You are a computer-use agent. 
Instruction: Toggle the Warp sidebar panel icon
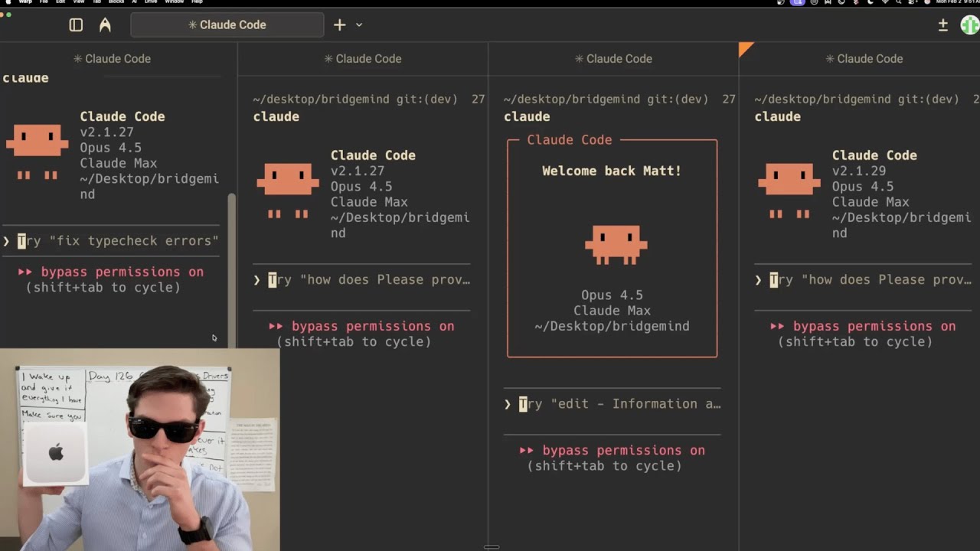76,24
